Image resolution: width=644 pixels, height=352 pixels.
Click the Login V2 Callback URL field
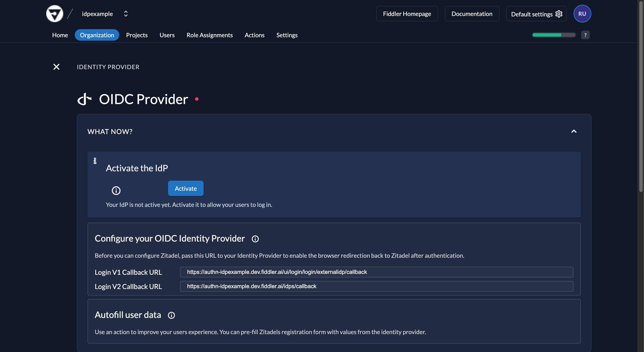[376, 286]
